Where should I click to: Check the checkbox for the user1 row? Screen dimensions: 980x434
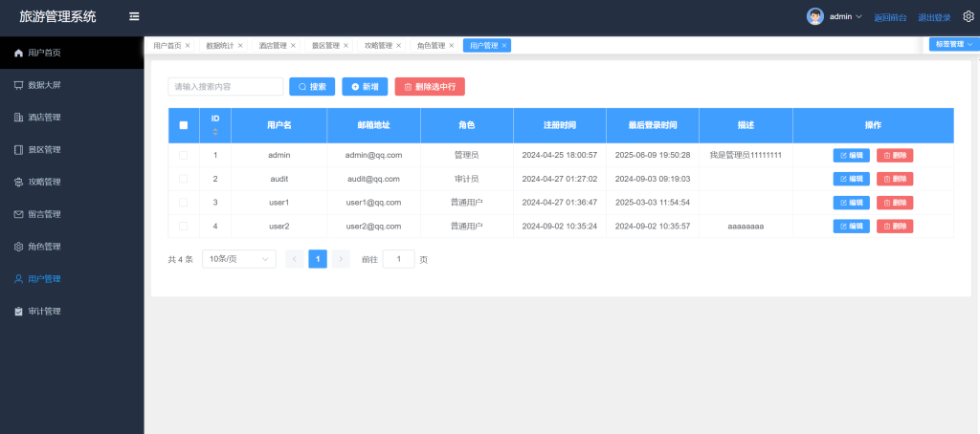tap(183, 203)
